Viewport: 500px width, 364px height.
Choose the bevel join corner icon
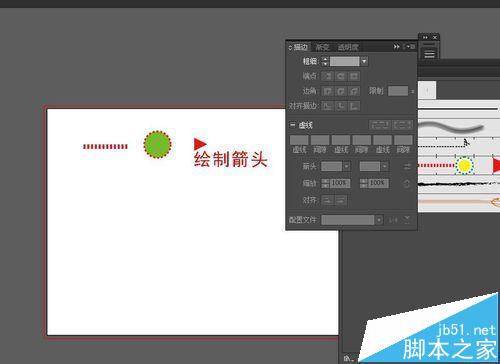tap(354, 91)
